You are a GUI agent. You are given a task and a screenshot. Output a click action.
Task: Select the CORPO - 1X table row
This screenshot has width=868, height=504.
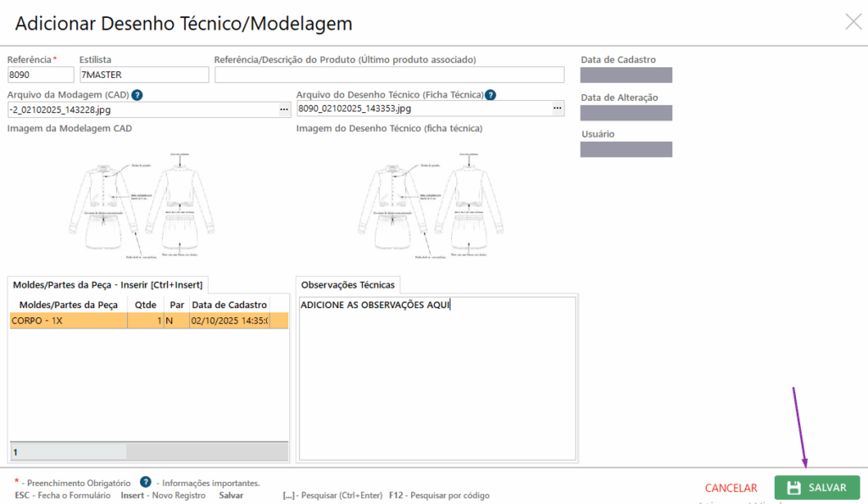point(68,321)
